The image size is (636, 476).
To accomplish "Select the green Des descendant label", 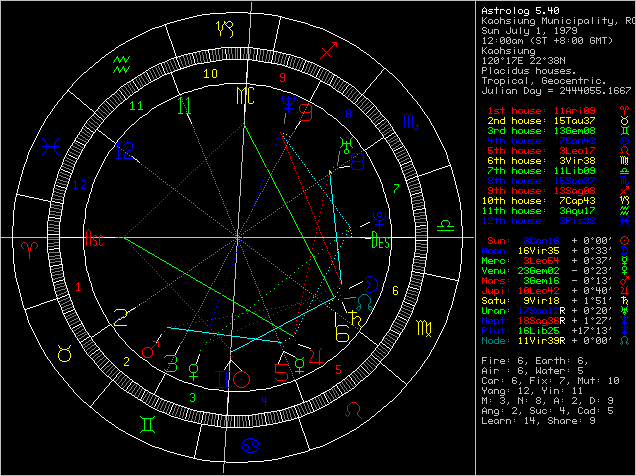I will click(x=379, y=241).
